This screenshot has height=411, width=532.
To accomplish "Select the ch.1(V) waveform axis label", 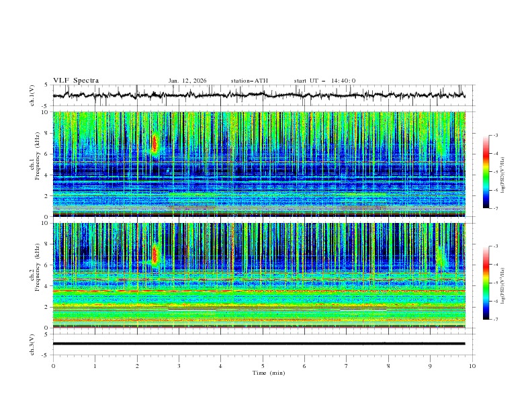I will click(x=33, y=95).
